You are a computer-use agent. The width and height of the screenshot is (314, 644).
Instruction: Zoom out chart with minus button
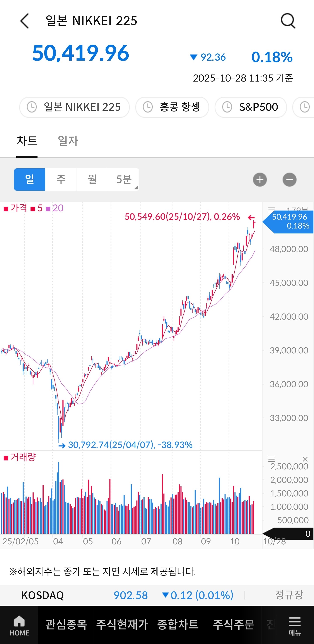click(289, 179)
